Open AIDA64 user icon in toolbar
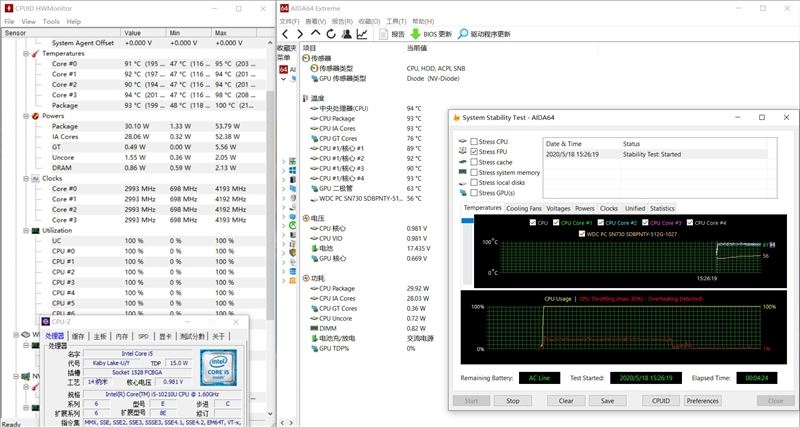 coord(346,34)
